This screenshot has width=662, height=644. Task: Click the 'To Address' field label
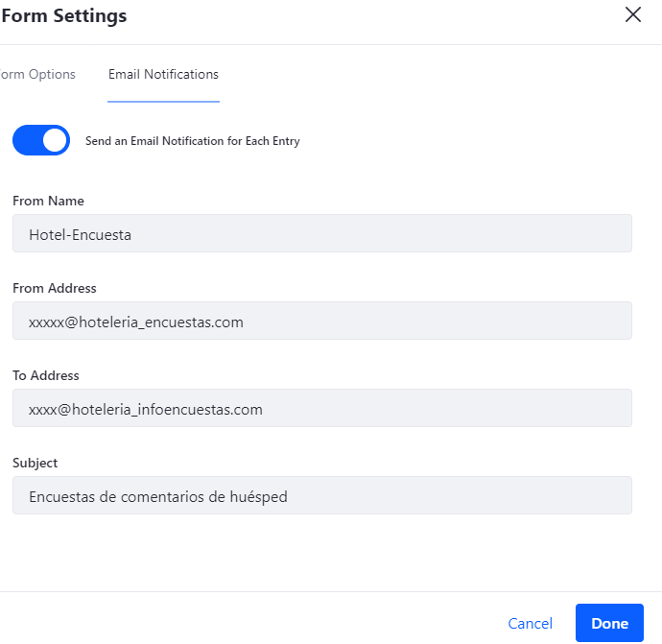(x=46, y=375)
